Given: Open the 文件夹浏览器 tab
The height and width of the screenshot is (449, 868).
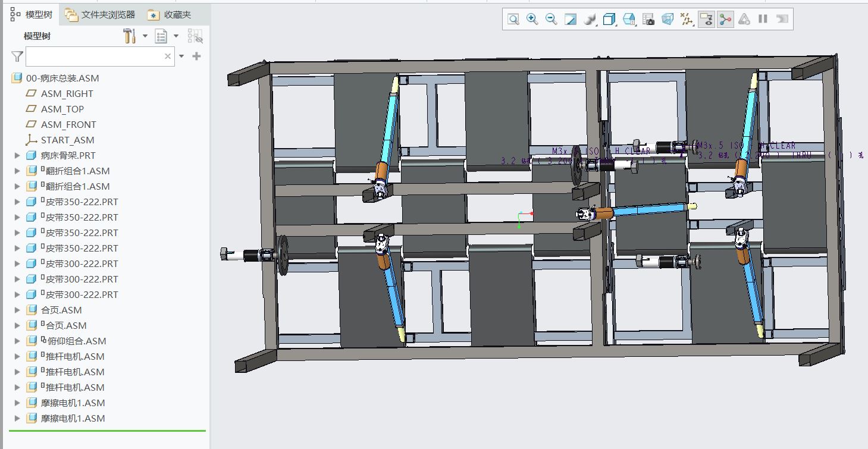Looking at the screenshot, I should click(x=100, y=15).
